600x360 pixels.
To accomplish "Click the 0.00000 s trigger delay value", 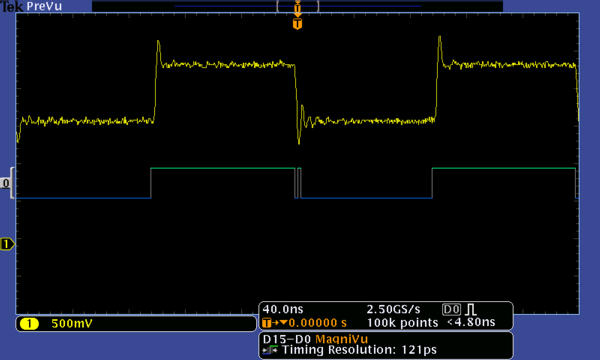I will 318,323.
